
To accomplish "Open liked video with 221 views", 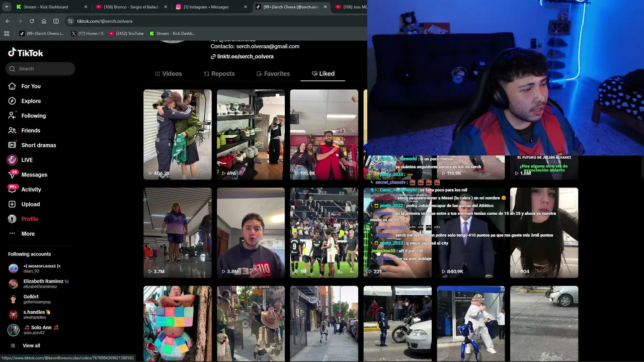I will (397, 233).
